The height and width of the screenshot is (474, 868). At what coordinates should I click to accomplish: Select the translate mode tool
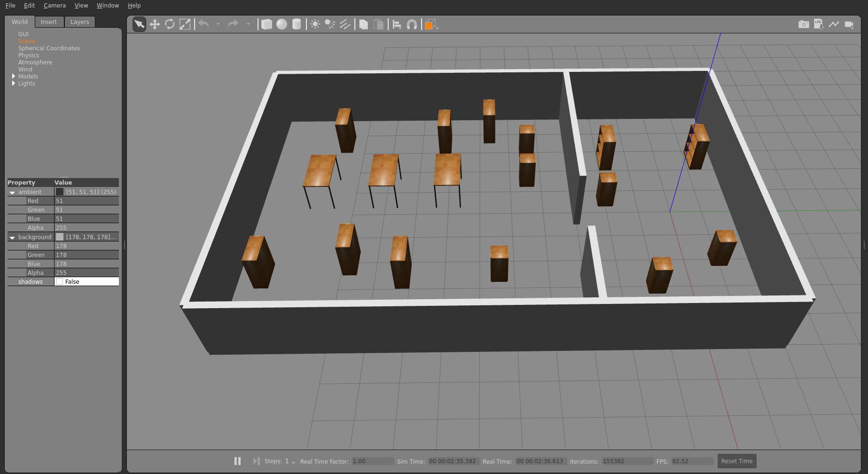[155, 24]
